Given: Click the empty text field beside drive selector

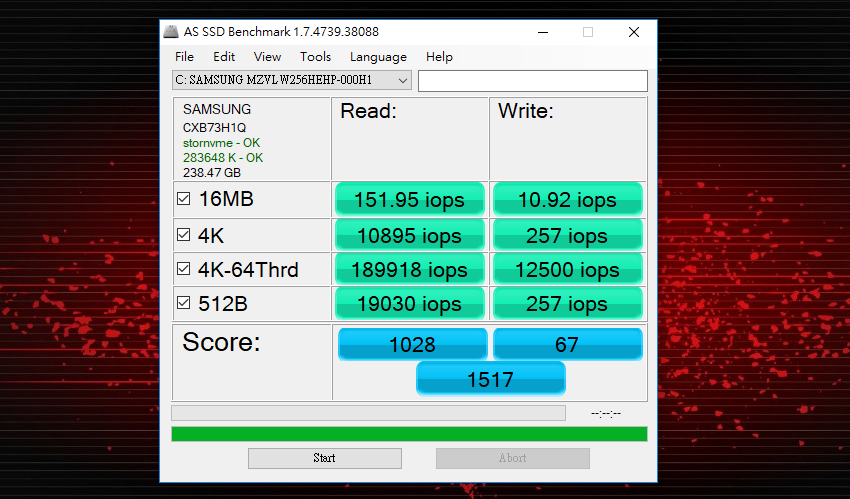Looking at the screenshot, I should point(533,81).
